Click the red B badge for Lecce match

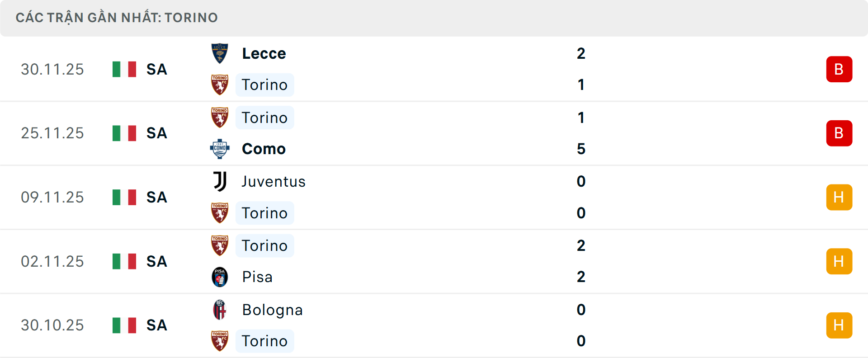tap(839, 69)
